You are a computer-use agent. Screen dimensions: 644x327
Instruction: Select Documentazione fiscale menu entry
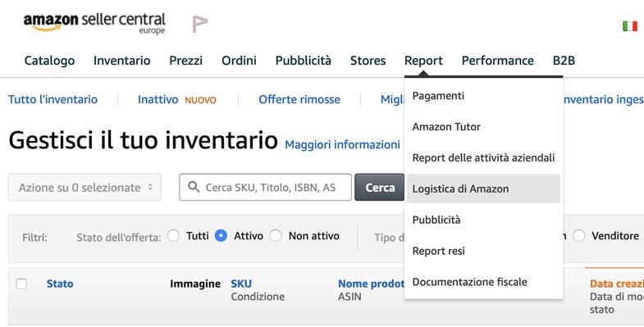(x=483, y=282)
